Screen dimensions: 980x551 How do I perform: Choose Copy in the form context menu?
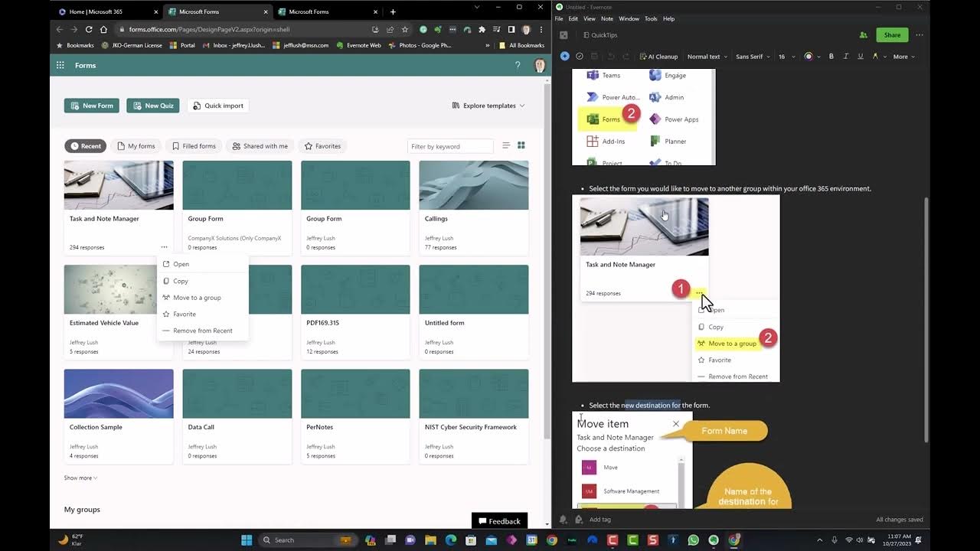tap(202, 281)
